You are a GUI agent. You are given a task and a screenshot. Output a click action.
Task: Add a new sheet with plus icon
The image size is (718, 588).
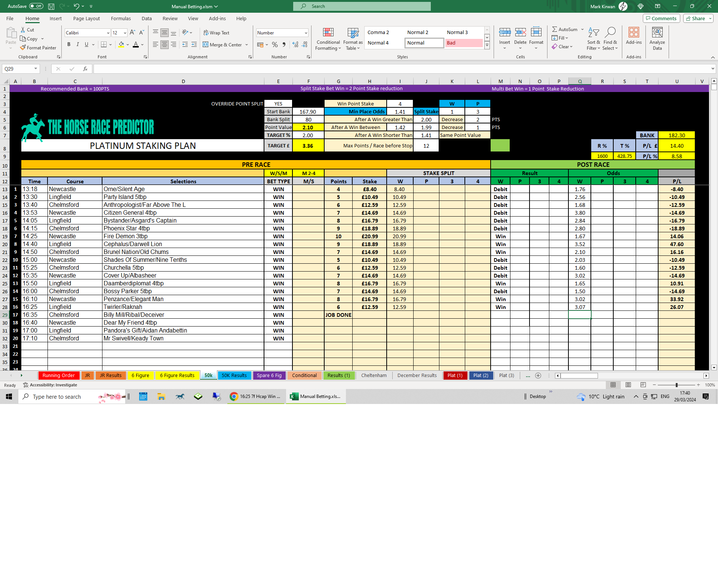click(x=538, y=376)
